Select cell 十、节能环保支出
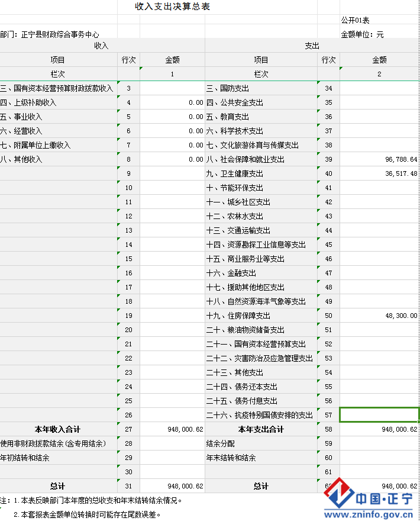Viewport: 420px width, 521px height. point(261,188)
